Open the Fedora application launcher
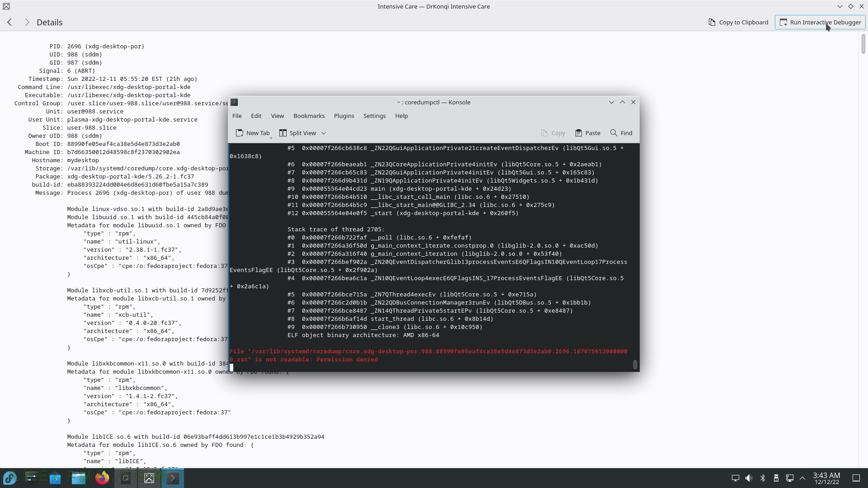 tap(10, 478)
